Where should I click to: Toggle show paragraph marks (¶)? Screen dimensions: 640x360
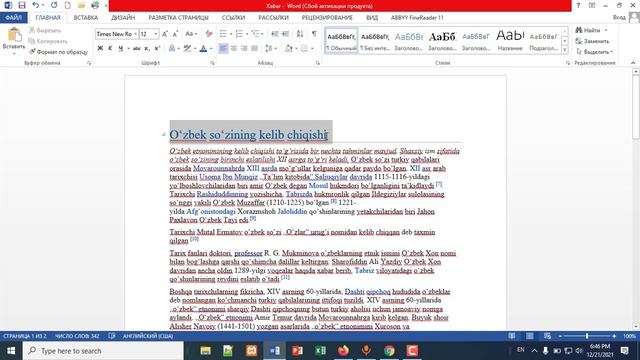314,34
